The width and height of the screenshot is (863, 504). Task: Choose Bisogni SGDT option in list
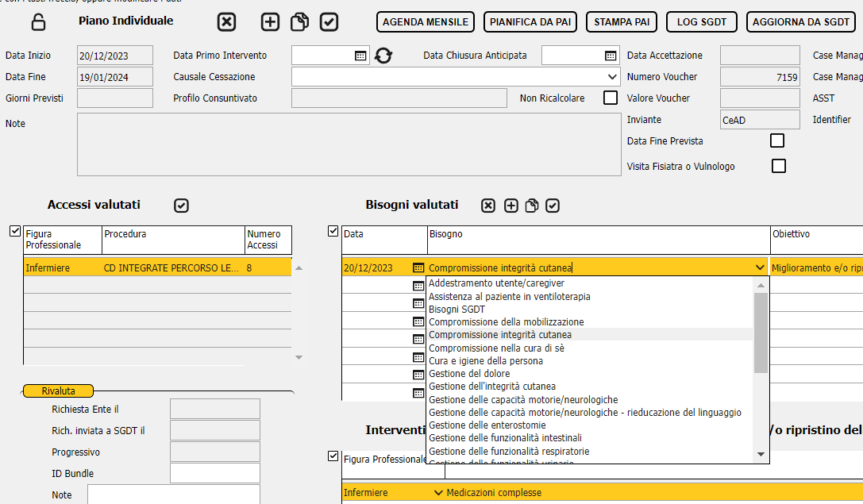(457, 310)
